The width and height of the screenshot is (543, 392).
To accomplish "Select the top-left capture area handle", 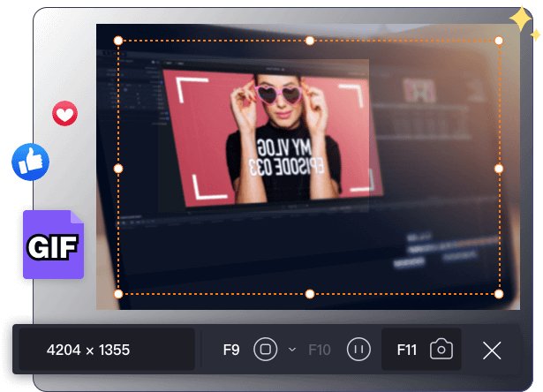I will 118,41.
